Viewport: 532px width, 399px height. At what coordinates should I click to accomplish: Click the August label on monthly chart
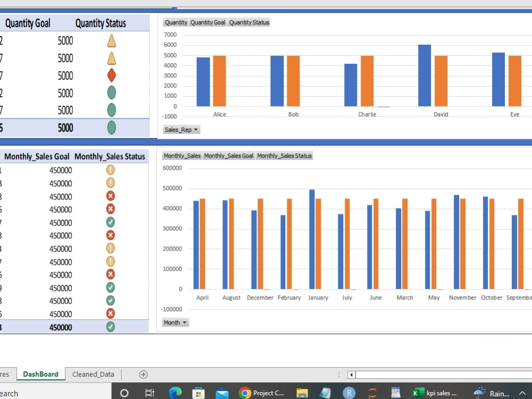[x=231, y=297]
